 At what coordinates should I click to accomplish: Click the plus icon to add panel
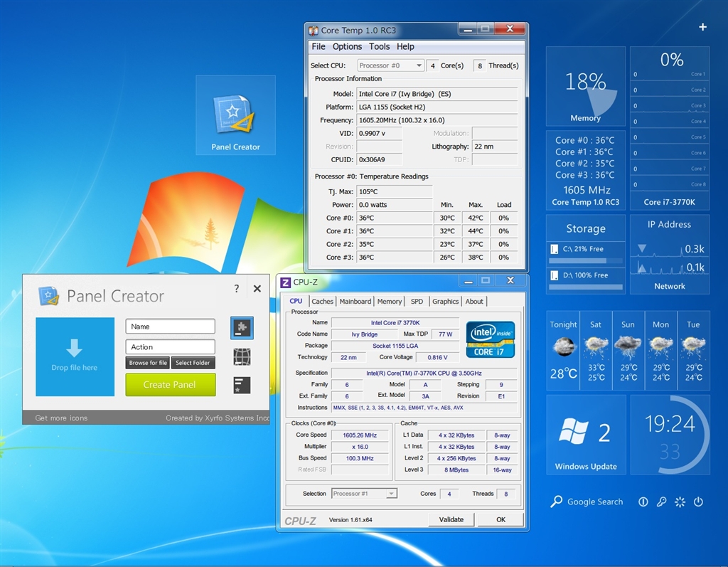click(702, 27)
